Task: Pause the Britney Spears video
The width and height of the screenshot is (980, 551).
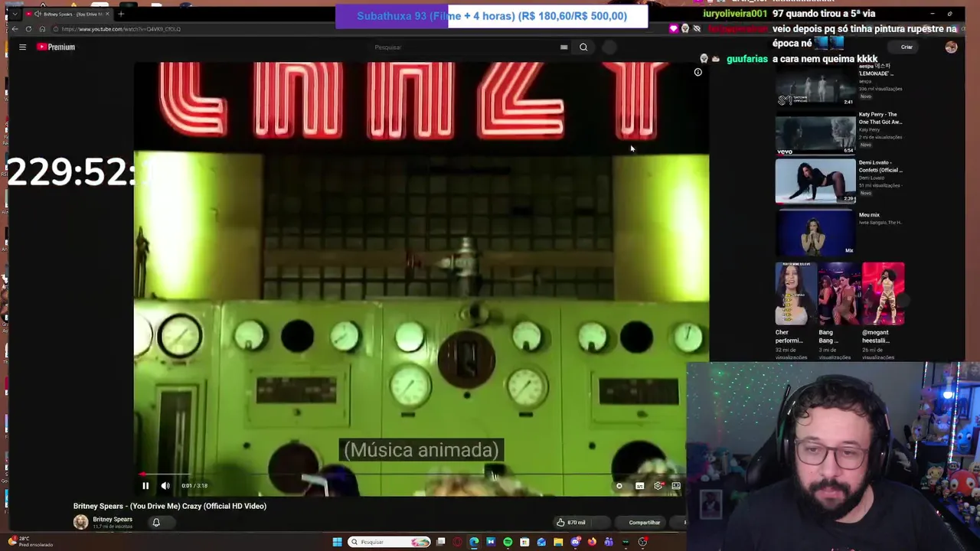Action: coord(145,485)
